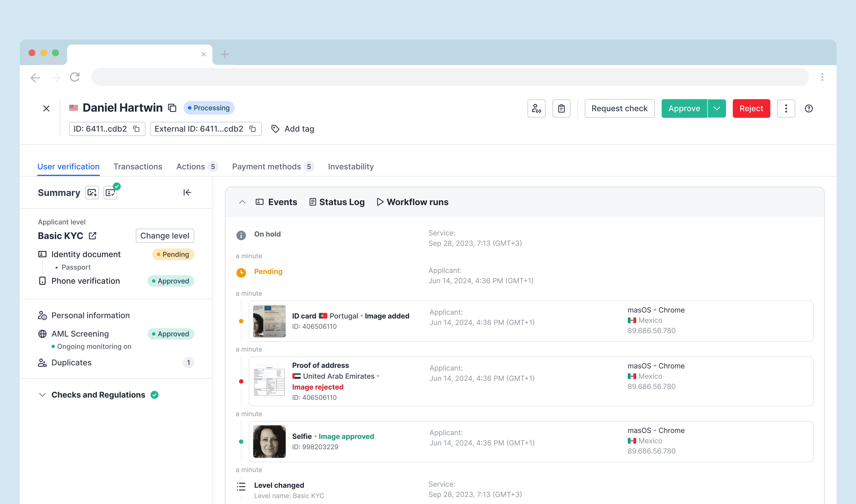The width and height of the screenshot is (856, 504).
Task: Click the US flag next to applicant name
Action: click(x=73, y=108)
